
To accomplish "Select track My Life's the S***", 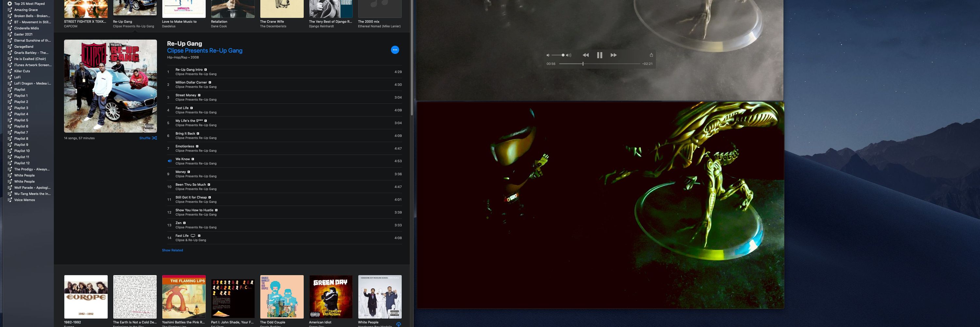I will click(284, 123).
